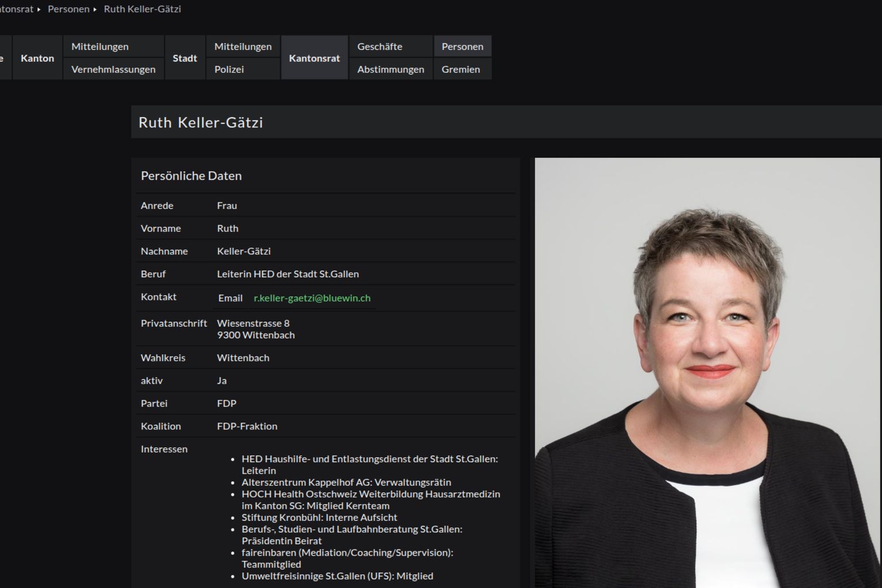882x588 pixels.
Task: Open the Personen menu item
Action: pyautogui.click(x=462, y=47)
